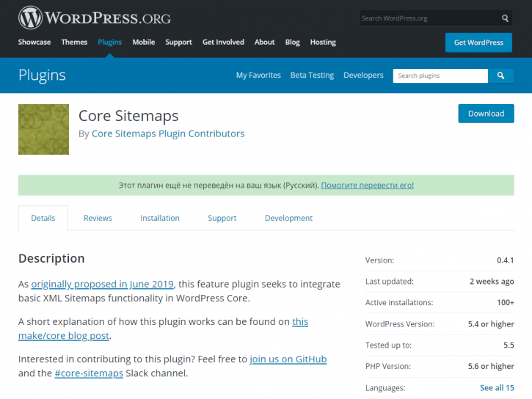The width and height of the screenshot is (532, 399).
Task: Open the Get Involved menu item
Action: click(223, 42)
